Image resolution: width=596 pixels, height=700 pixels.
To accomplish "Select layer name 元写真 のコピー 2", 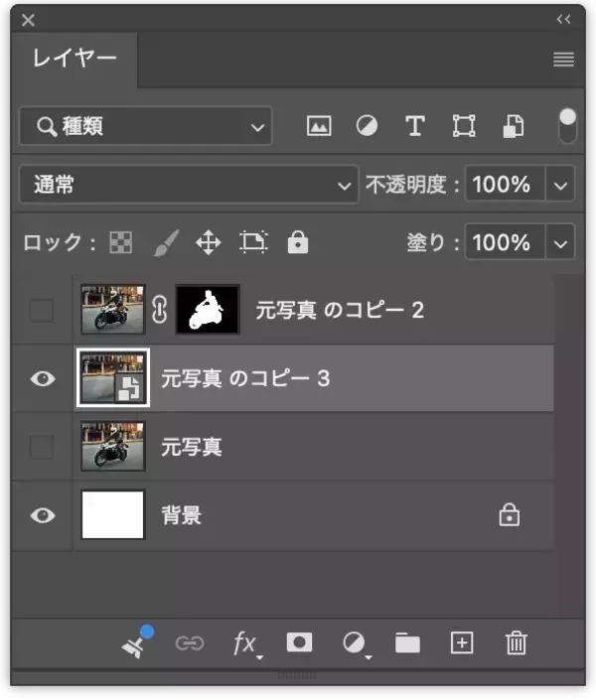I will [340, 310].
